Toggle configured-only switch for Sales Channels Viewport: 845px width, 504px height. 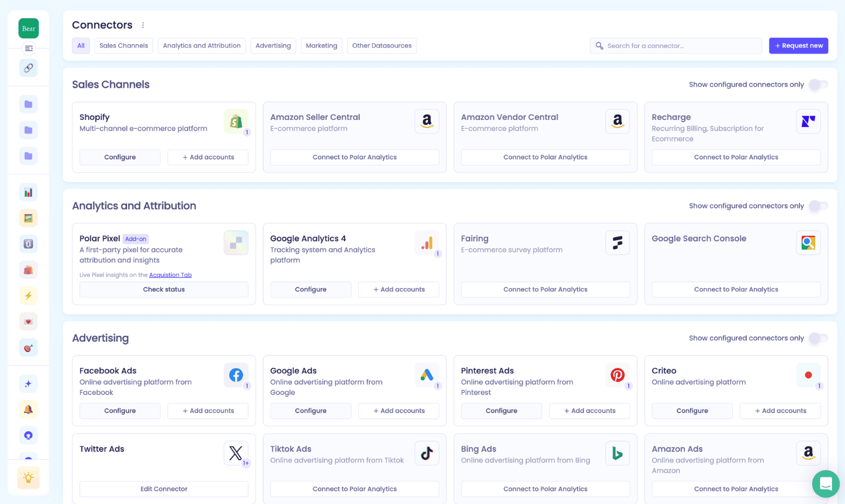818,85
